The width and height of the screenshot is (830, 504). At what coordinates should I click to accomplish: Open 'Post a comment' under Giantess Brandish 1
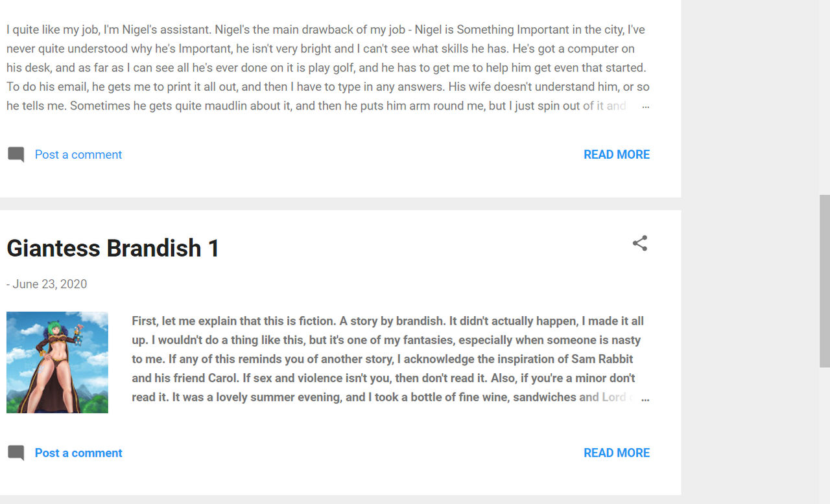[x=78, y=453]
